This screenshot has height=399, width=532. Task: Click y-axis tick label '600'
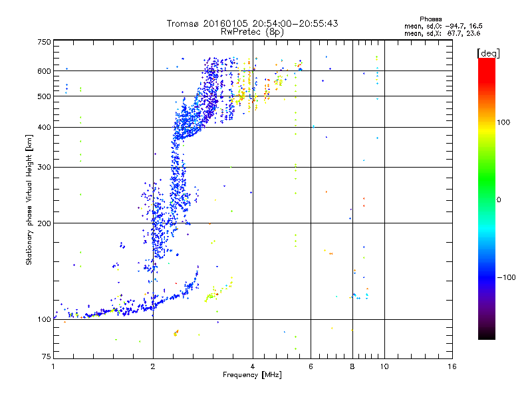[44, 71]
